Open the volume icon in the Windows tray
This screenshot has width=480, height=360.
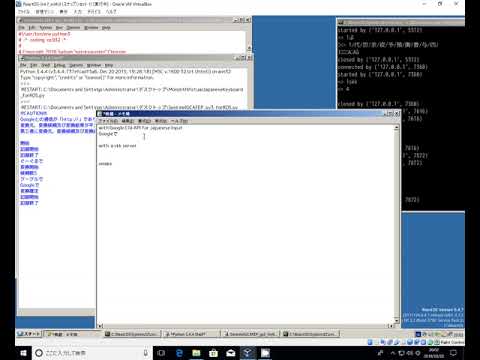[409, 353]
